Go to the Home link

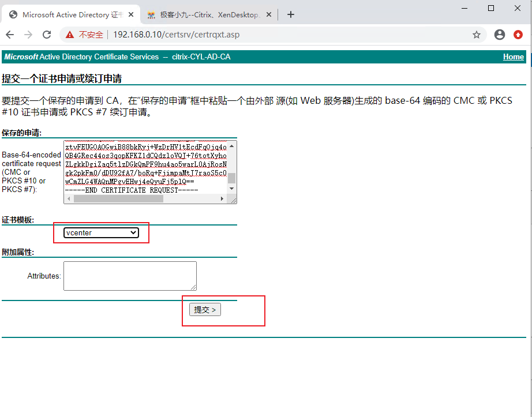point(513,57)
